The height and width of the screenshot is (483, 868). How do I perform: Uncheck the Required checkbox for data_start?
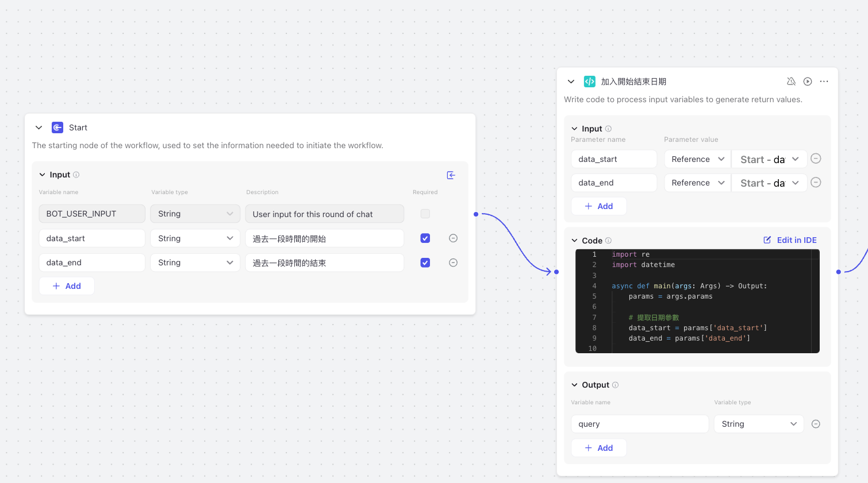pyautogui.click(x=425, y=238)
